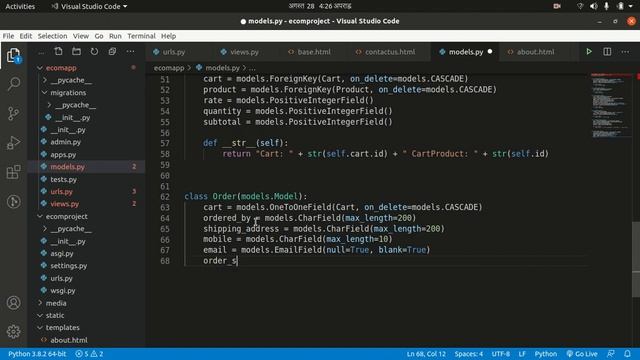This screenshot has height=360, width=640.
Task: Open the Explorer view in activity bar
Action: pyautogui.click(x=13, y=56)
